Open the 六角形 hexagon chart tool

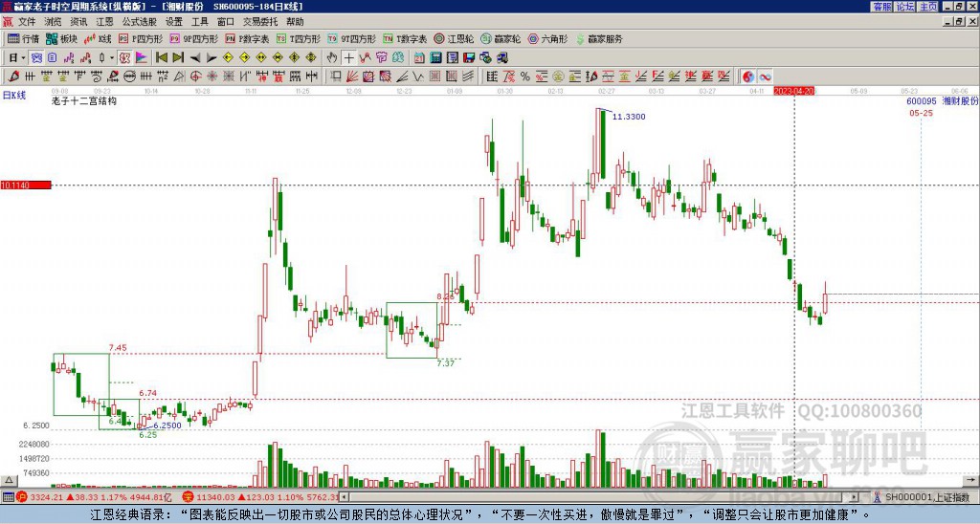[x=547, y=38]
